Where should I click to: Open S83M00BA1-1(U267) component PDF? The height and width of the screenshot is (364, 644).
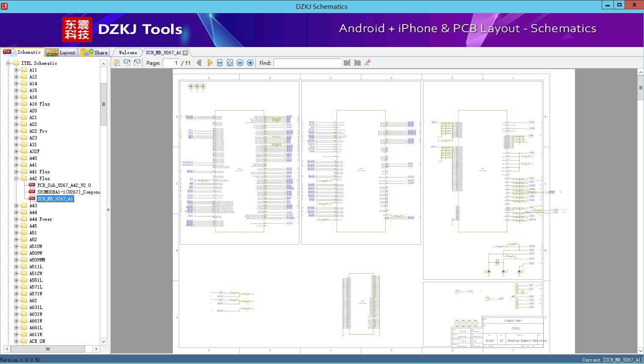tap(69, 192)
